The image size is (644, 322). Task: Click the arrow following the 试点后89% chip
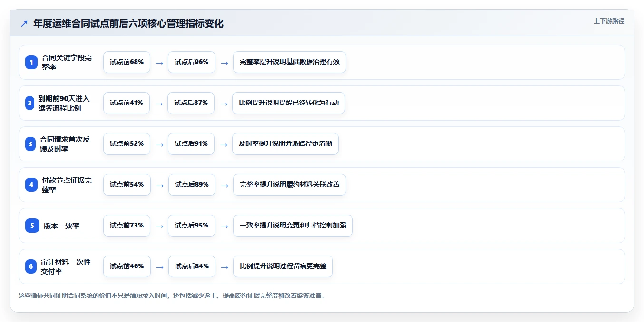tap(224, 186)
